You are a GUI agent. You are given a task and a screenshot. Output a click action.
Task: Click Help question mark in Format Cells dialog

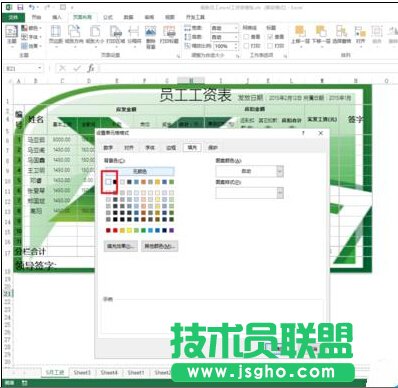[303, 133]
